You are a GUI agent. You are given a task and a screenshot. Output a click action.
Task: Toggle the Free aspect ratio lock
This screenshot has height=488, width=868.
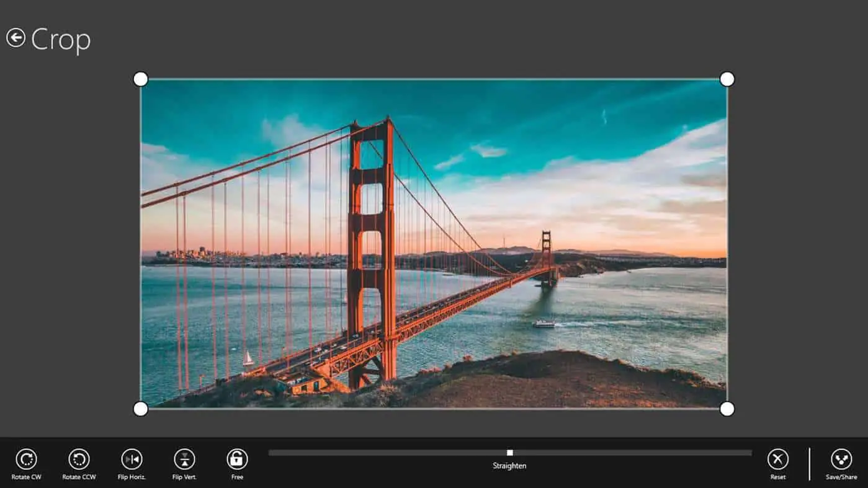coord(237,459)
